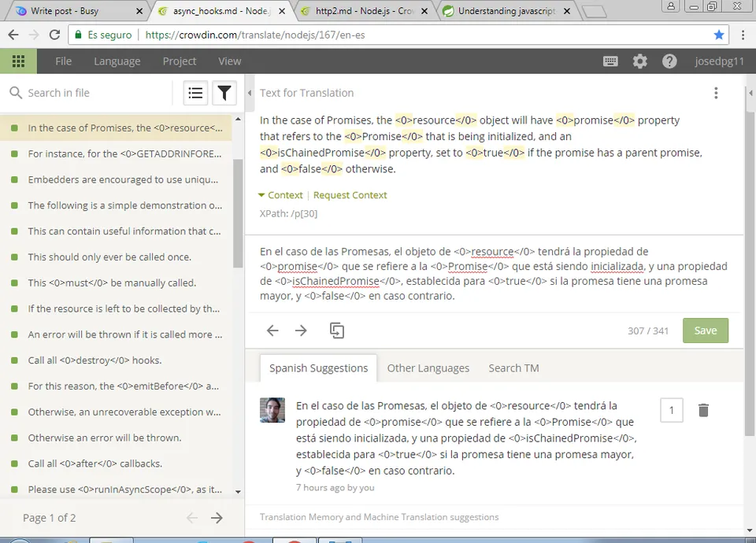Image resolution: width=756 pixels, height=543 pixels.
Task: Open the three-dot menu beside Text for Translation
Action: pos(716,93)
